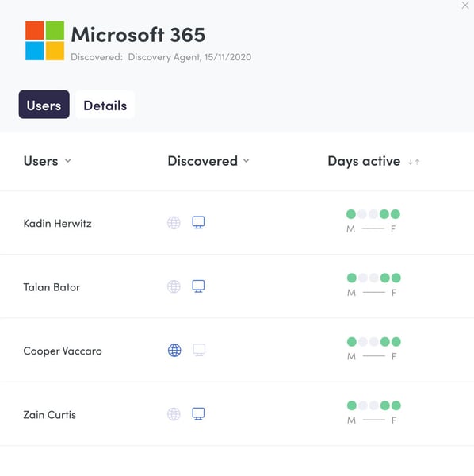Switch to the Users tab

click(44, 105)
